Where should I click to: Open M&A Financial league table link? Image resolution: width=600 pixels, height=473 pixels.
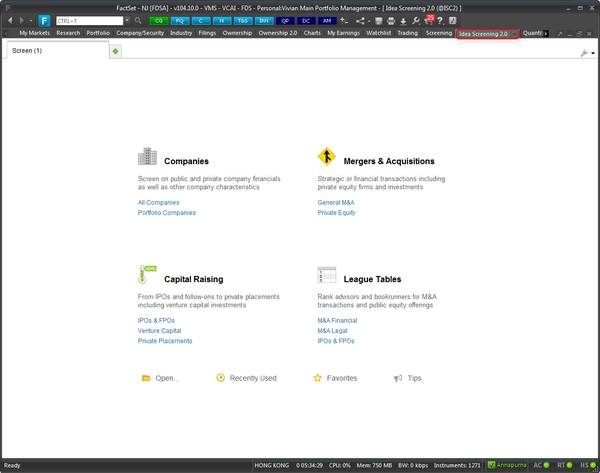coord(337,320)
